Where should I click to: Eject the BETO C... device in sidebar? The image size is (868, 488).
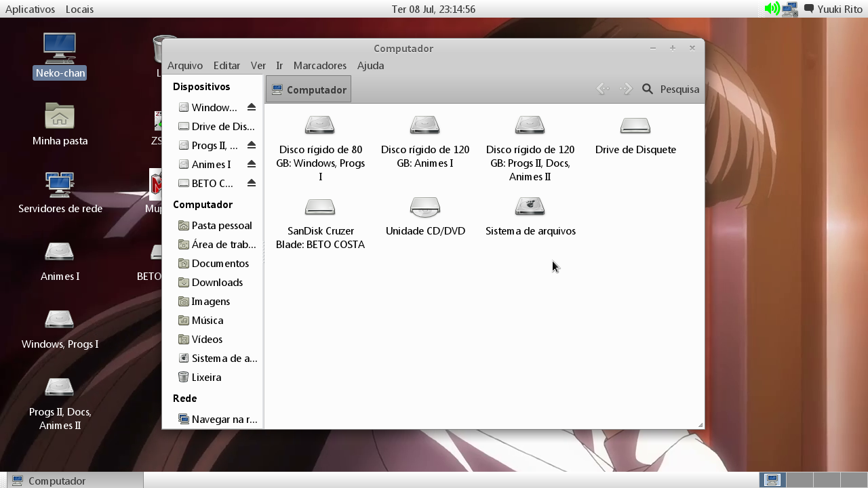(x=252, y=183)
